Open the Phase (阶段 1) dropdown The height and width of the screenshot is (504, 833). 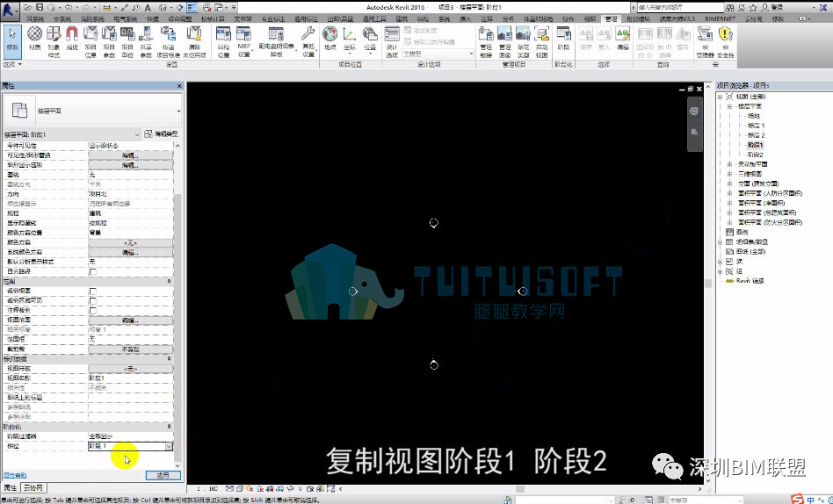pyautogui.click(x=130, y=446)
